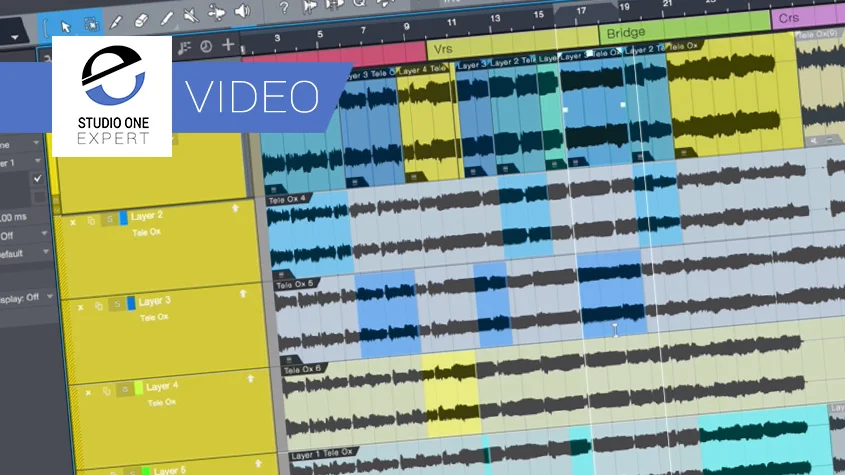Click the event icon below Tele Ox 5 clip
This screenshot has height=475, width=845.
click(x=289, y=360)
